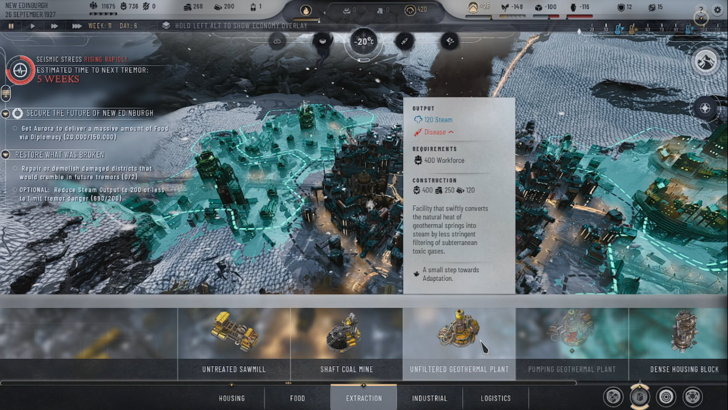The height and width of the screenshot is (410, 728).
Task: Switch to the Food tab
Action: pyautogui.click(x=297, y=398)
